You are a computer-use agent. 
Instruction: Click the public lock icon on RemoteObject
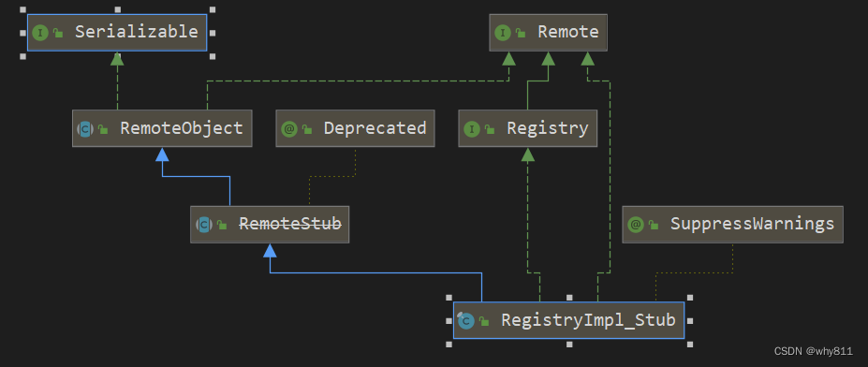(x=102, y=129)
